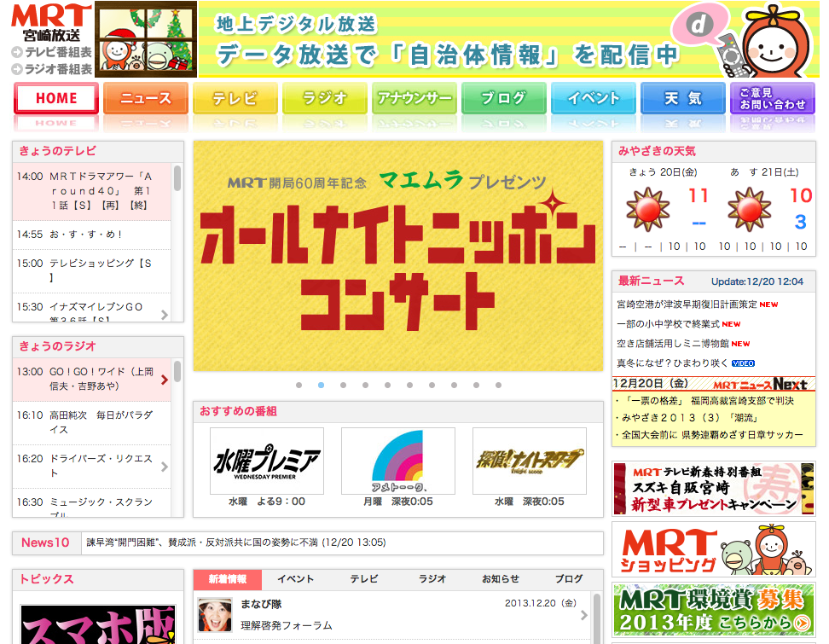Viewport: 829px width, 644px height.
Task: Select the fifth carousel dot
Action: tap(388, 386)
